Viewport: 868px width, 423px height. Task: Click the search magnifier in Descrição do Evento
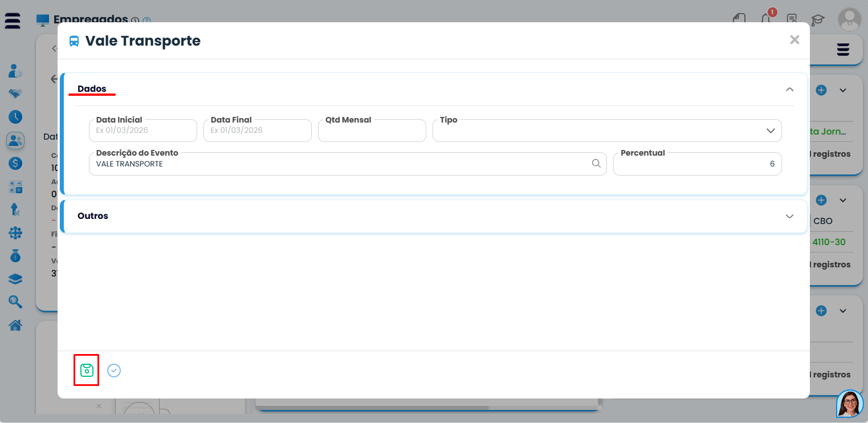click(x=596, y=164)
